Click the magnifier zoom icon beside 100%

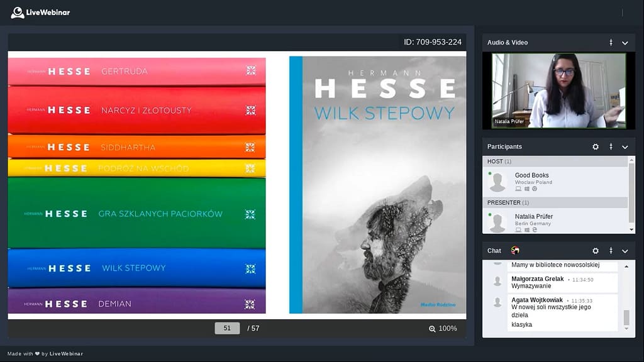point(432,329)
